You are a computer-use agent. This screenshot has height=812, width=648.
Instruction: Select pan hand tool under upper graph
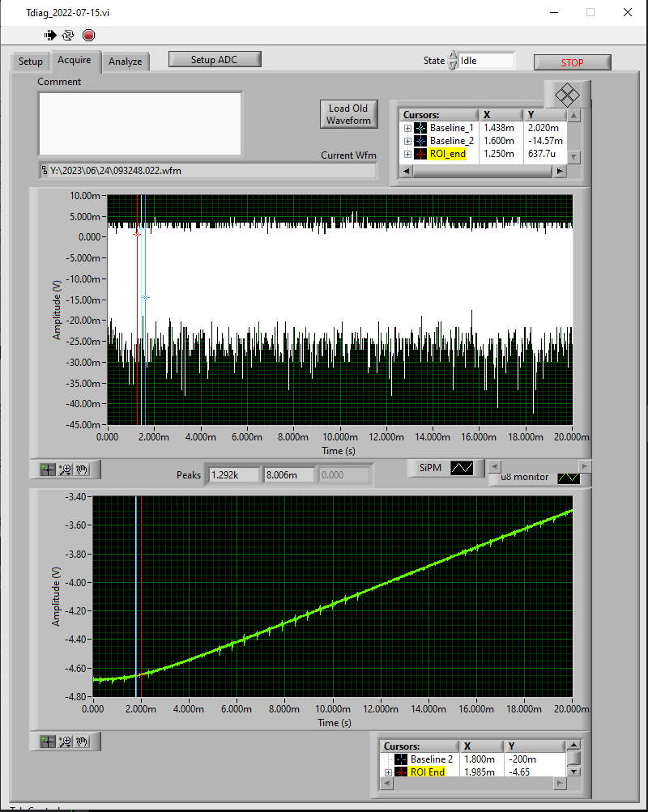[83, 469]
